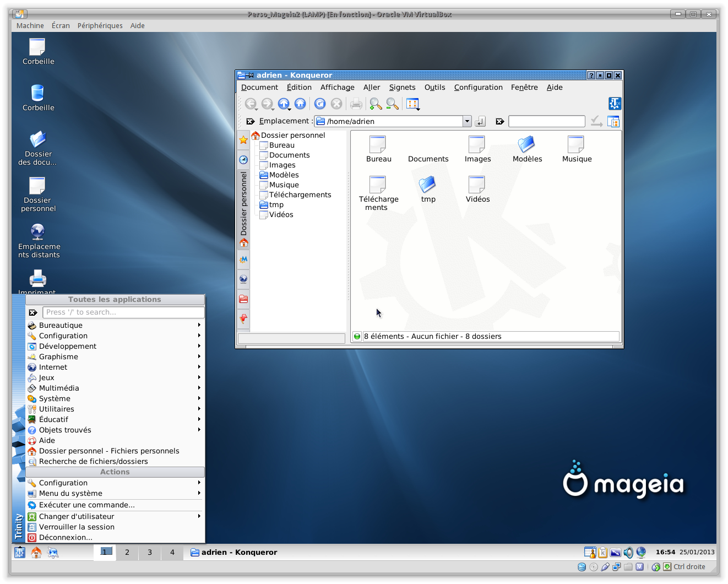Click Déconnexion... in the Trinity menu

[x=115, y=538]
